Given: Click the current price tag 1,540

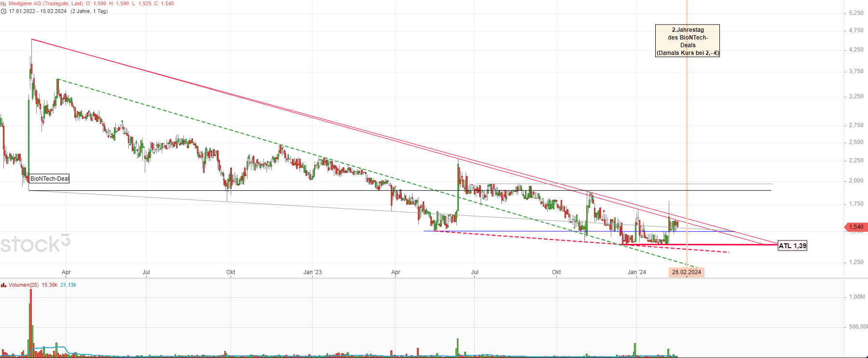Looking at the screenshot, I should tap(856, 227).
